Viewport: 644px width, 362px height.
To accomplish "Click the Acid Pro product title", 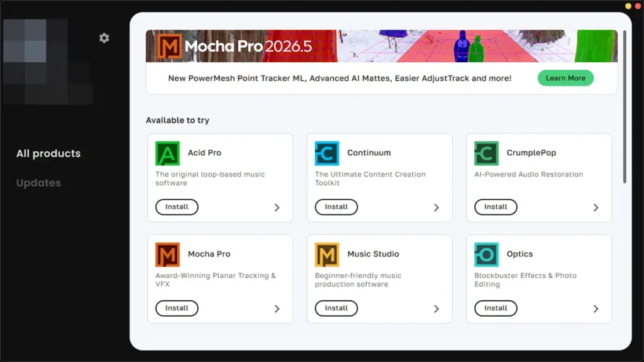I will [x=204, y=153].
